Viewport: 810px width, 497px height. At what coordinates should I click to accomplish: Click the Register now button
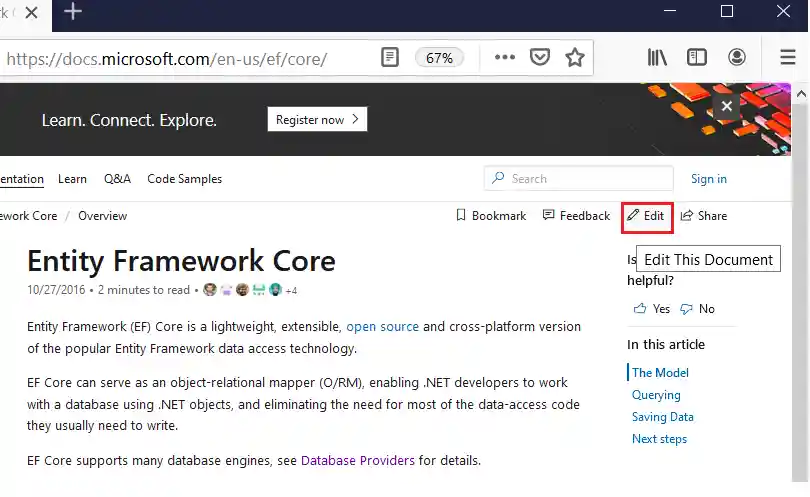point(317,120)
